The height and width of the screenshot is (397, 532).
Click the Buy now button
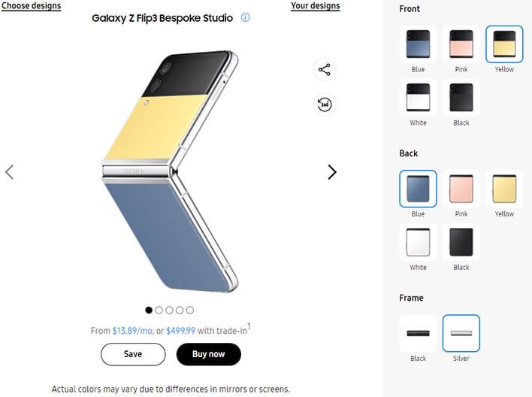tap(209, 354)
